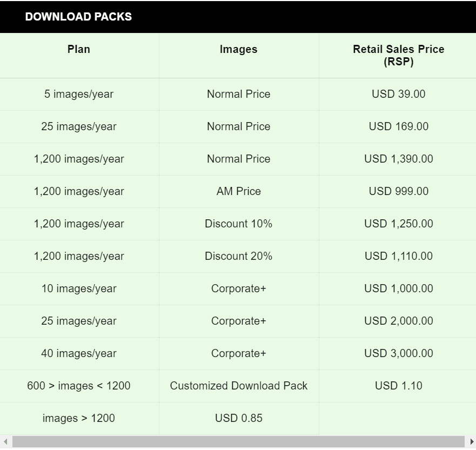This screenshot has height=450, width=476.
Task: Select the 5 images/year plan cell
Action: (x=79, y=94)
